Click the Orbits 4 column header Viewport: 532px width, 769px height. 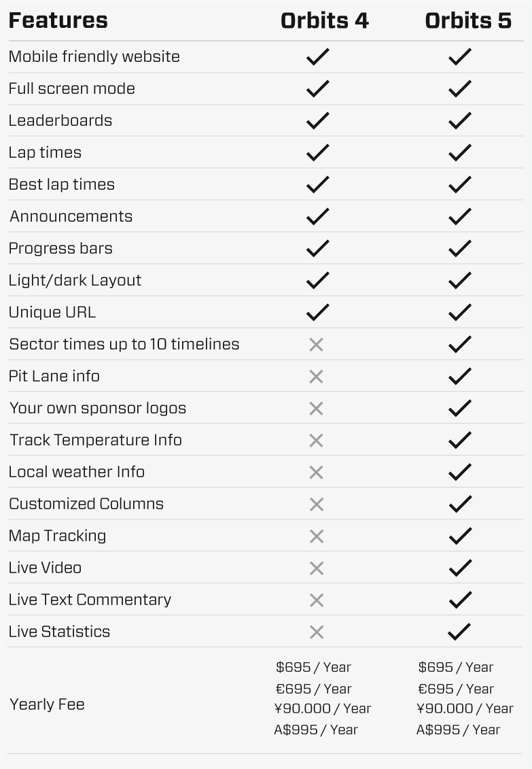pyautogui.click(x=324, y=21)
